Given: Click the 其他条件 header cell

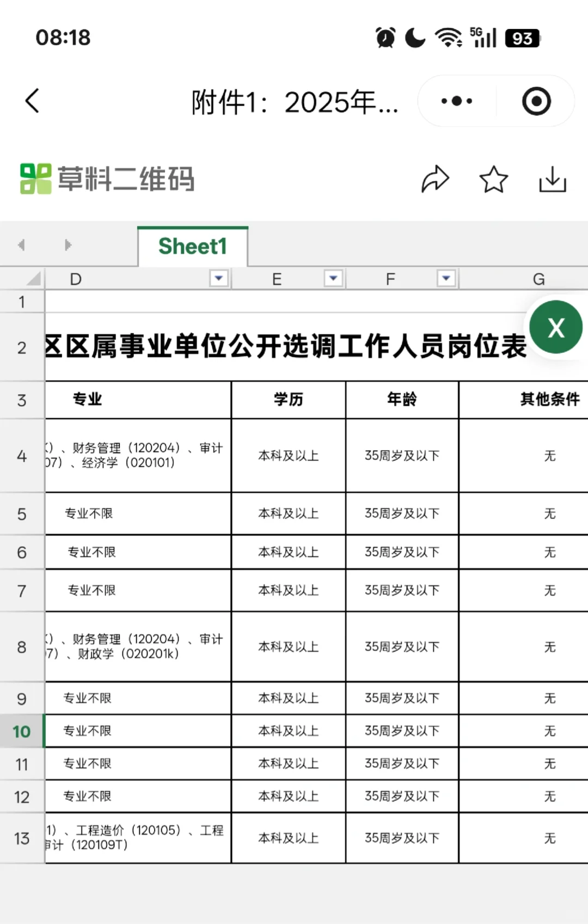Looking at the screenshot, I should tap(524, 400).
